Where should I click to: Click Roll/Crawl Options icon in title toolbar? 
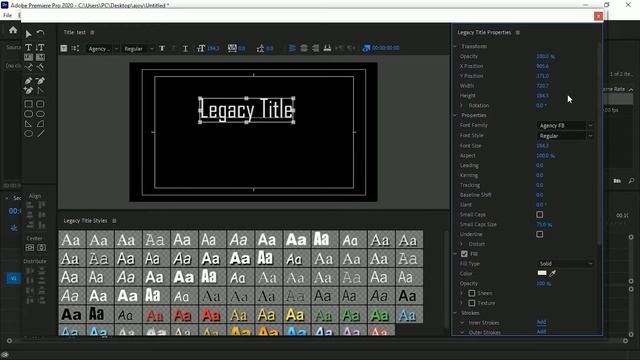(76, 48)
